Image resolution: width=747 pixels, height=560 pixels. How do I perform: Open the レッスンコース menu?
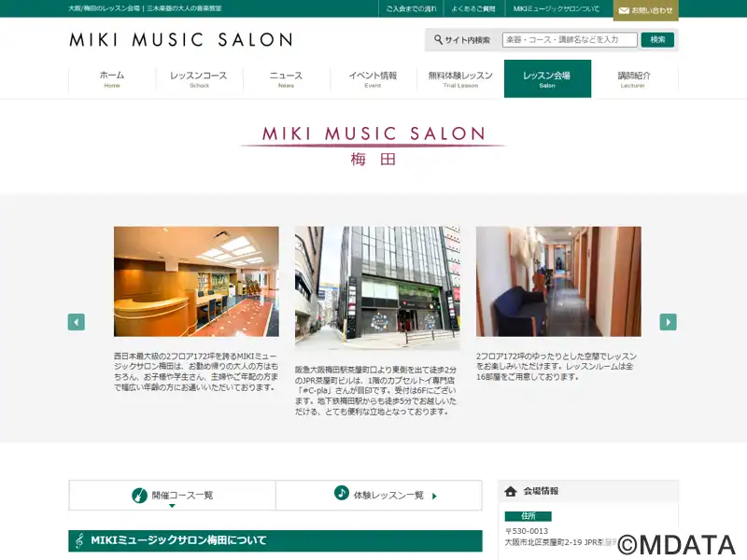(199, 79)
